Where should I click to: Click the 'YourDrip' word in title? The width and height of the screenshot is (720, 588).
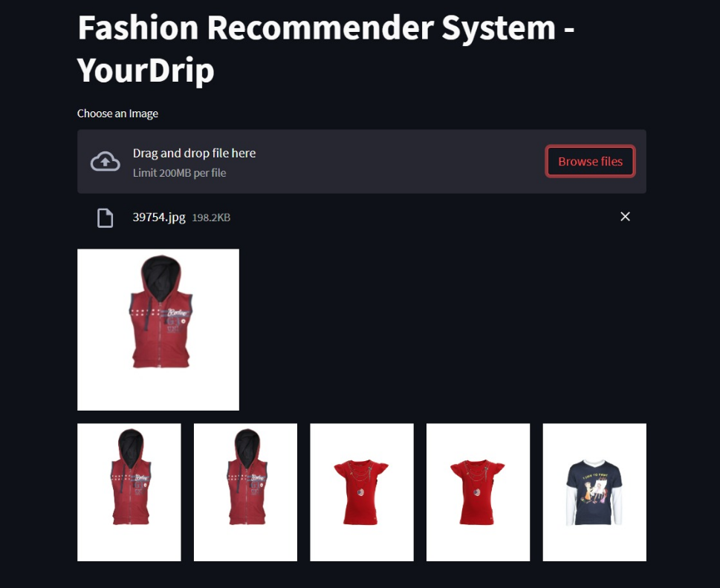146,71
